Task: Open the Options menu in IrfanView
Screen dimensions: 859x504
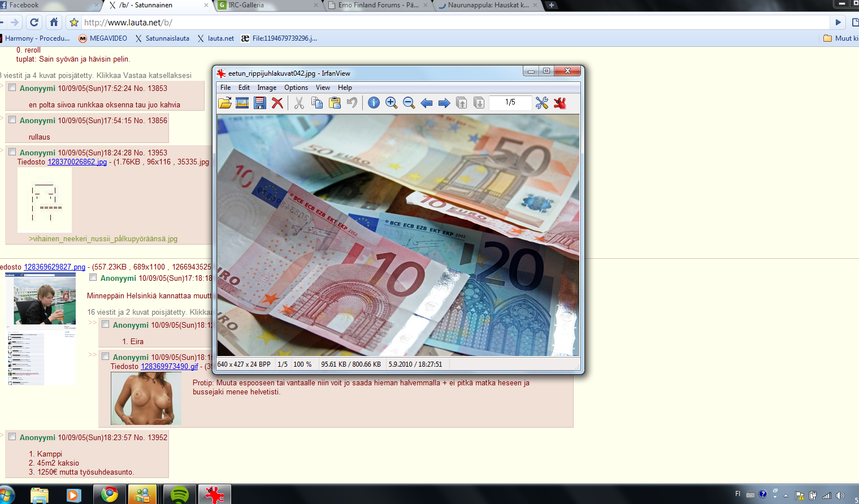Action: click(296, 88)
